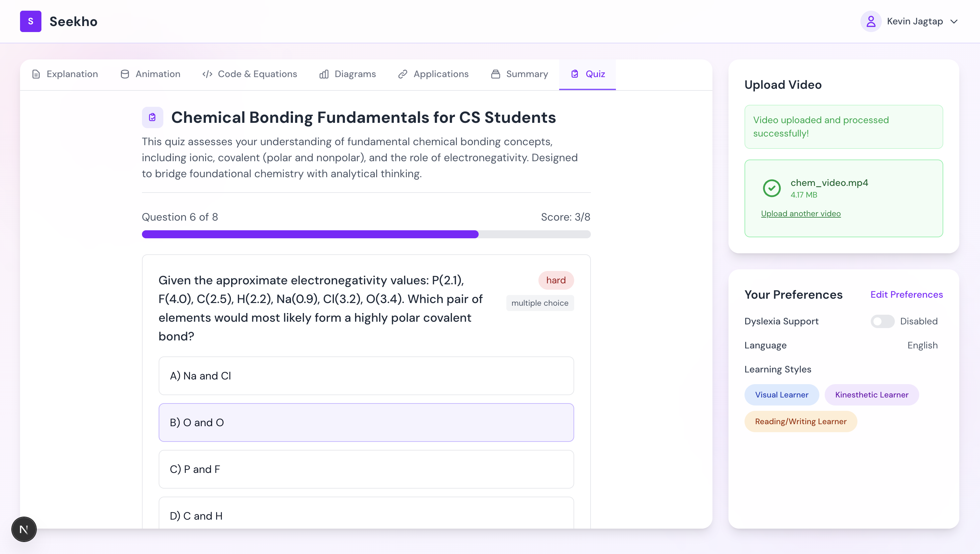Choose option B) O and O
Image resolution: width=980 pixels, height=554 pixels.
pos(366,423)
